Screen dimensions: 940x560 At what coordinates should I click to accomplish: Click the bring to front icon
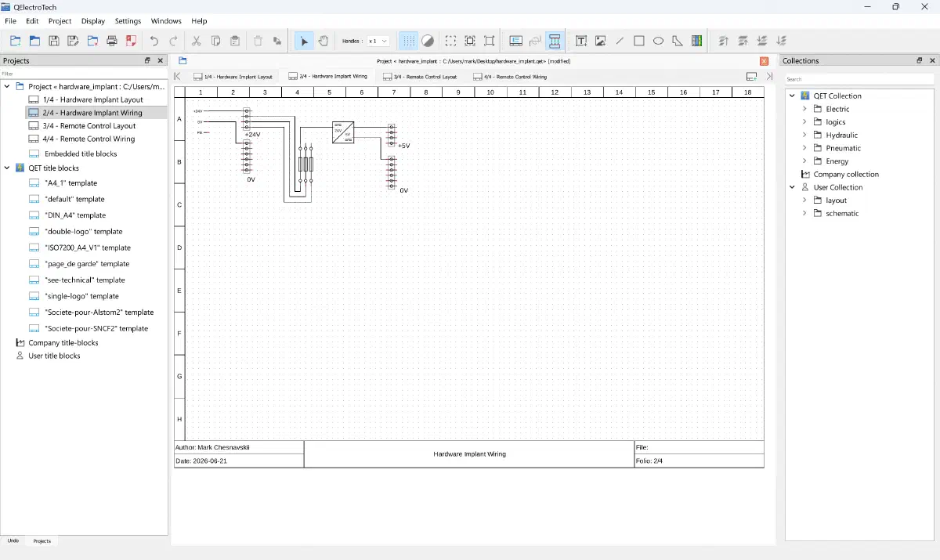723,41
